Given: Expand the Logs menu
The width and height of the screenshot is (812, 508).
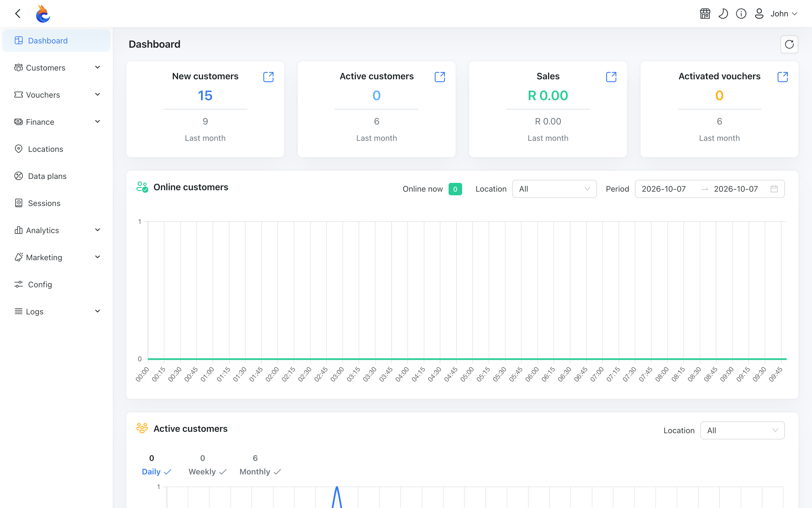Looking at the screenshot, I should coord(56,312).
